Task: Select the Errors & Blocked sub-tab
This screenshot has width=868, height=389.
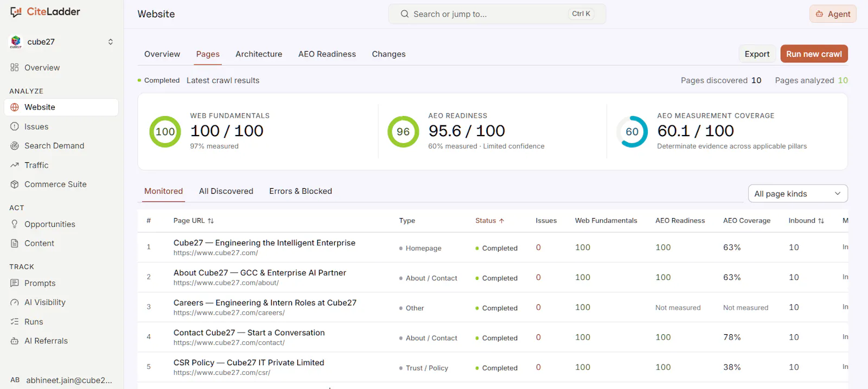Action: point(301,191)
